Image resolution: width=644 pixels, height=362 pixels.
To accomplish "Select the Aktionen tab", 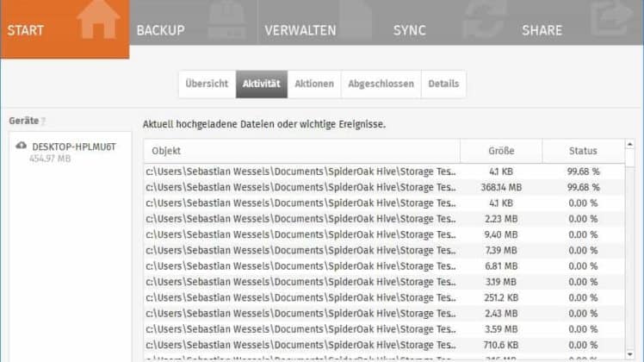I will coord(314,84).
